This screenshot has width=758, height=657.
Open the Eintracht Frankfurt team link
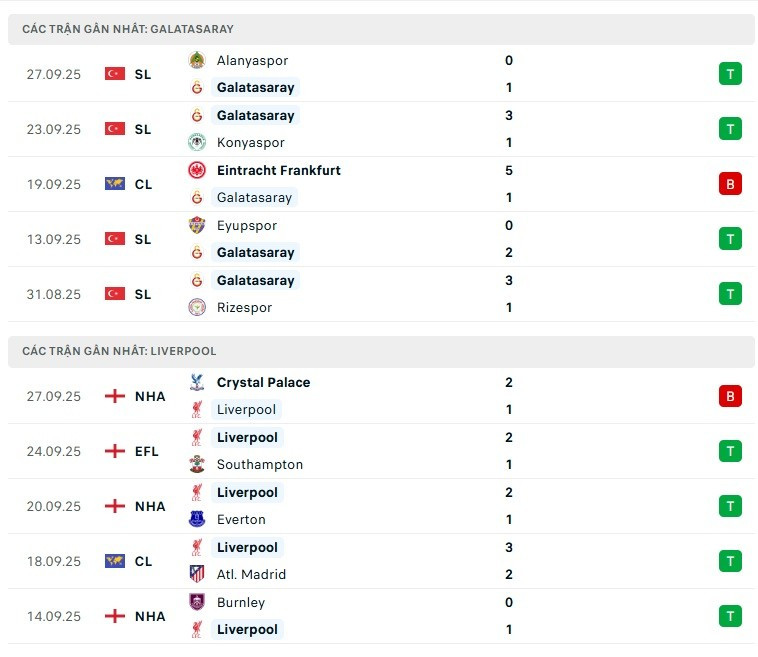278,170
